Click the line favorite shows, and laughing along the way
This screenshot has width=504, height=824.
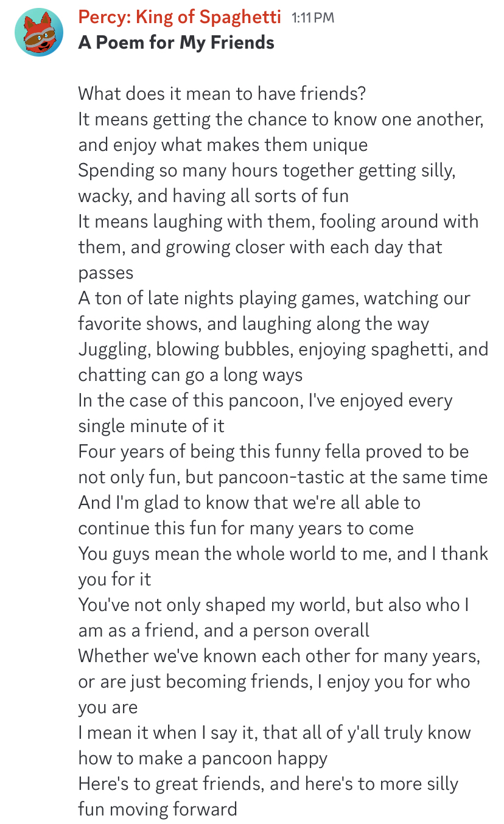(253, 324)
